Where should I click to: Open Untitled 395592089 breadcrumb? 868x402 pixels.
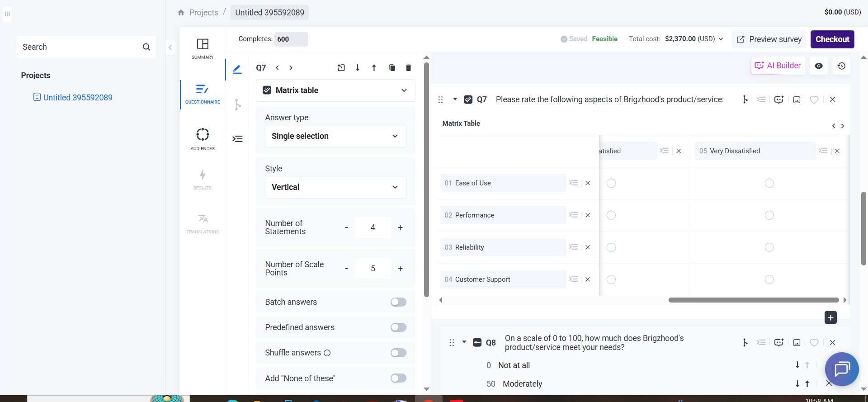[270, 13]
